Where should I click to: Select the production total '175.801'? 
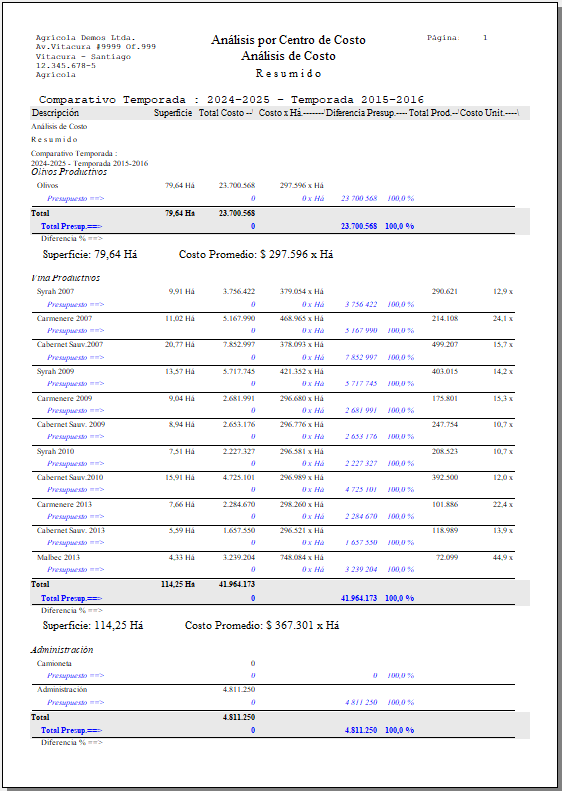click(445, 399)
